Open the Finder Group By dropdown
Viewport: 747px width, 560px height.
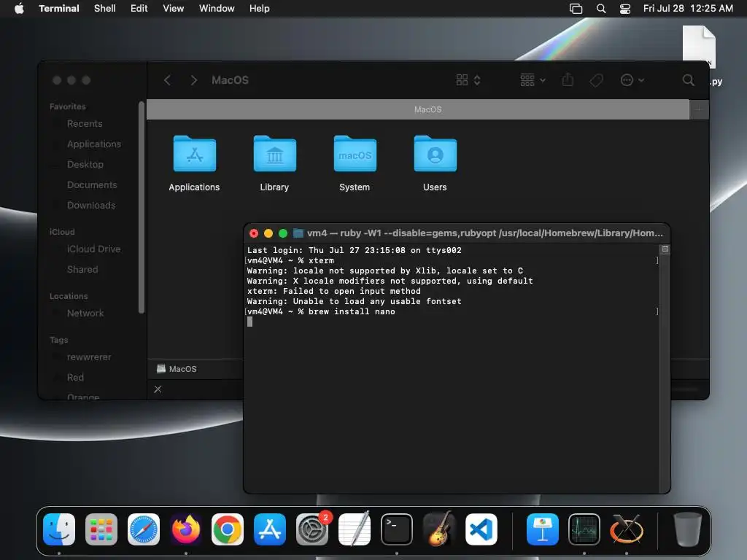533,80
